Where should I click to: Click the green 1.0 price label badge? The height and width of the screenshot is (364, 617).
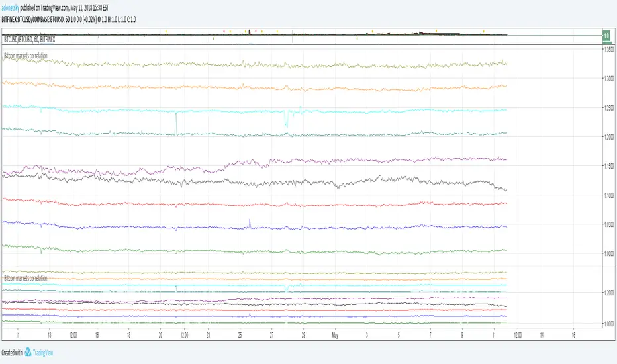click(606, 36)
